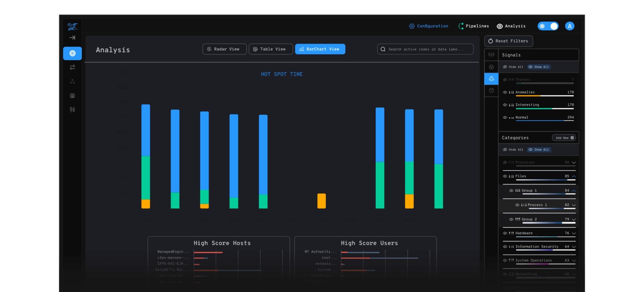Click Add New category button
Screen dimensions: 644x292
564,138
